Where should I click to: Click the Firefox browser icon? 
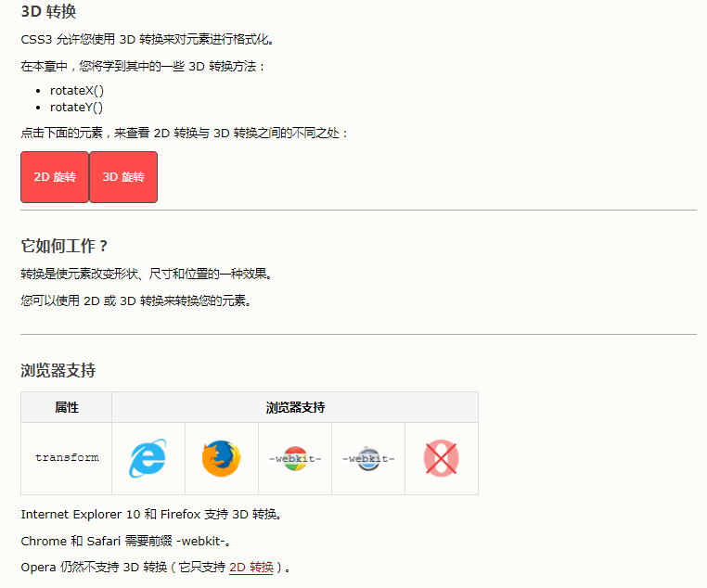221,458
